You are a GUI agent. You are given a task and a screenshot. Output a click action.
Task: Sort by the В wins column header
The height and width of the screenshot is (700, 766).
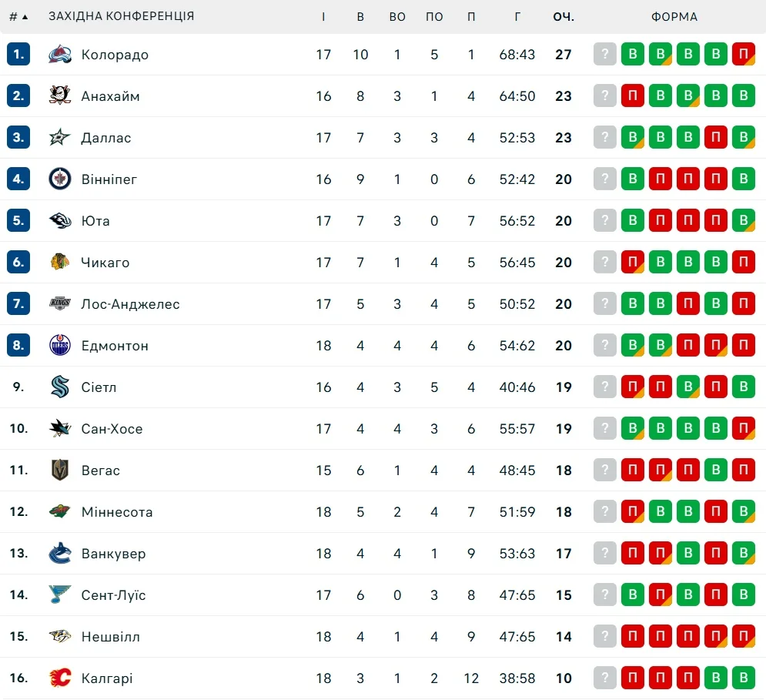click(x=360, y=16)
